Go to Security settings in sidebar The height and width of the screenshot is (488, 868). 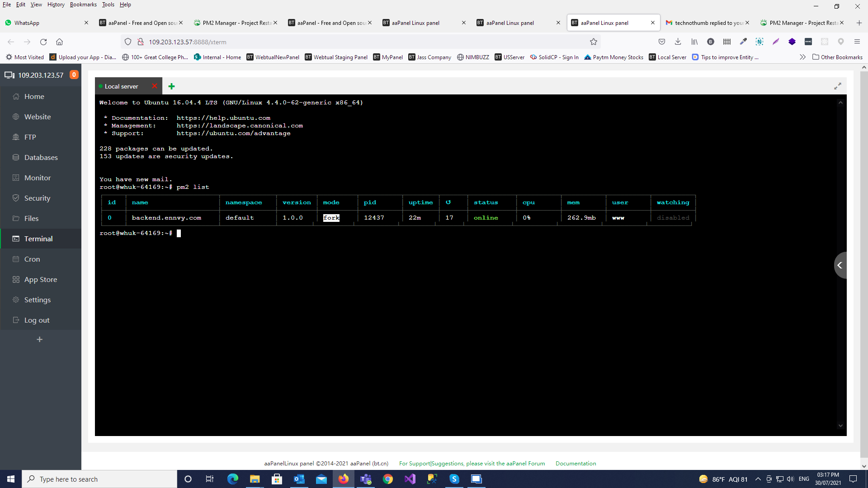click(x=37, y=198)
